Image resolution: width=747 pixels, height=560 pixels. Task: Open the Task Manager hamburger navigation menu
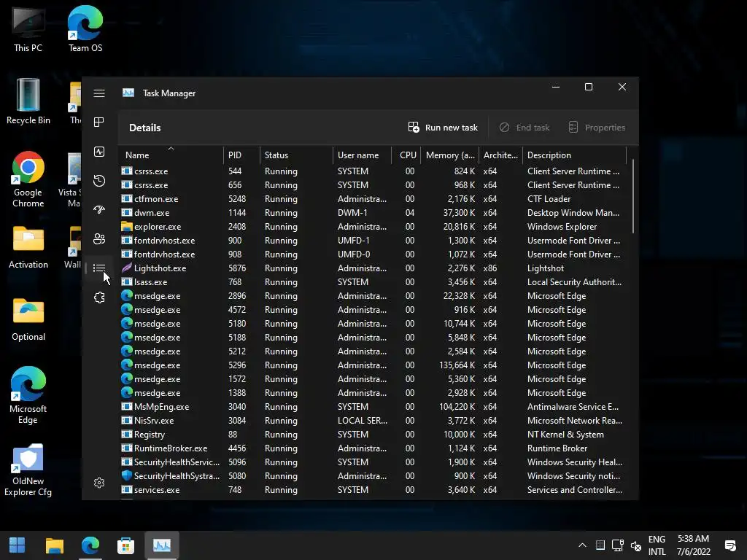click(99, 93)
